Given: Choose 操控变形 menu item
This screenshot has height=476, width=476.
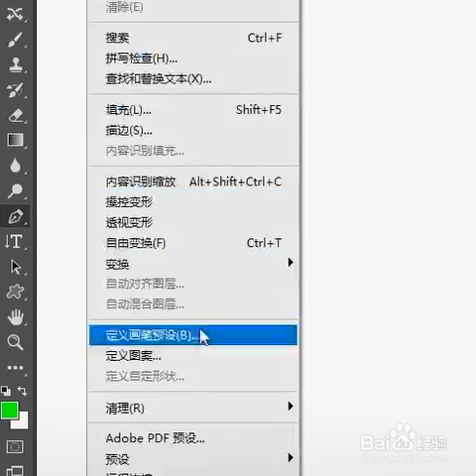Looking at the screenshot, I should [193, 202].
